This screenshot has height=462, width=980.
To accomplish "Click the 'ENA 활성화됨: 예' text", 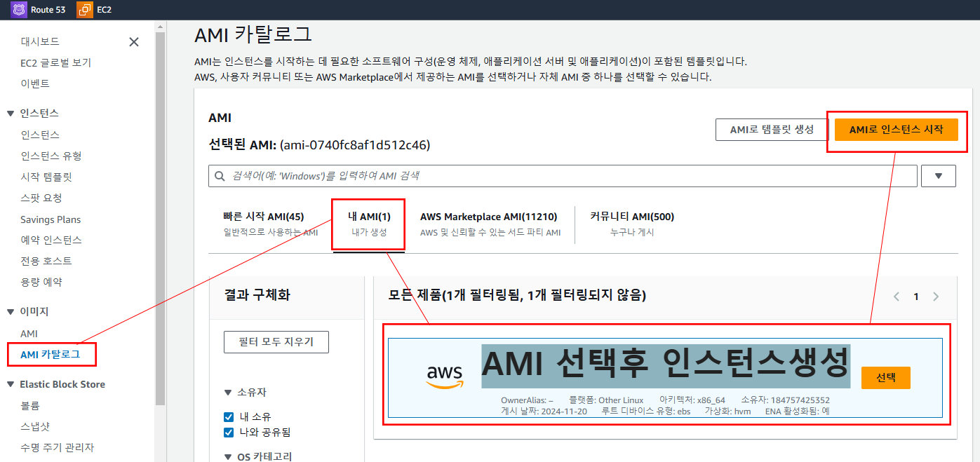I will coord(798,412).
